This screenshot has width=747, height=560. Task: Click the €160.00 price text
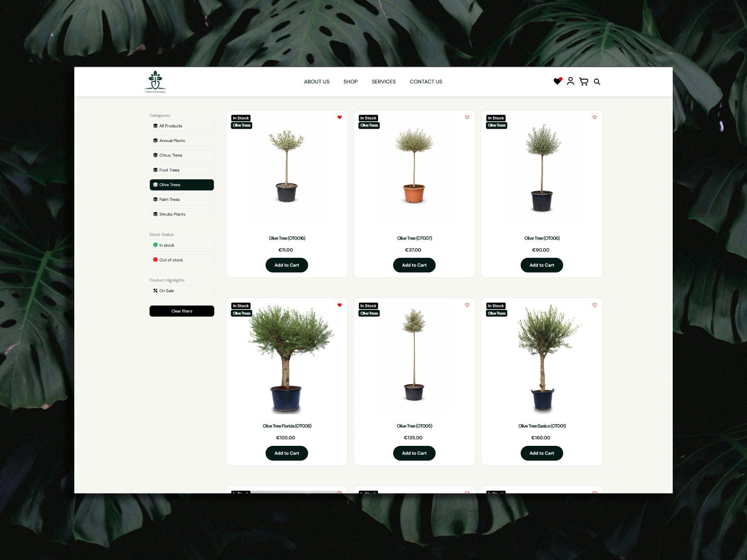540,438
